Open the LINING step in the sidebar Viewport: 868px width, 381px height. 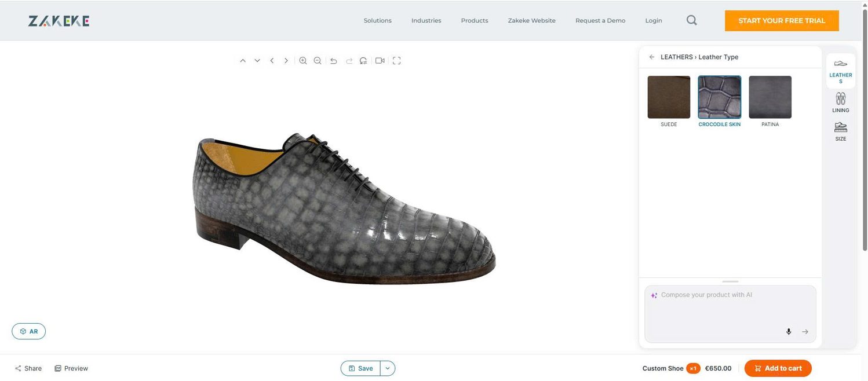(x=841, y=102)
